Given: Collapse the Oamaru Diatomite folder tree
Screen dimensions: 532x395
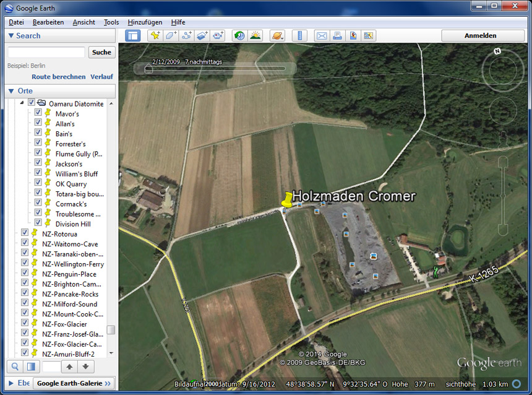Looking at the screenshot, I should [x=22, y=102].
